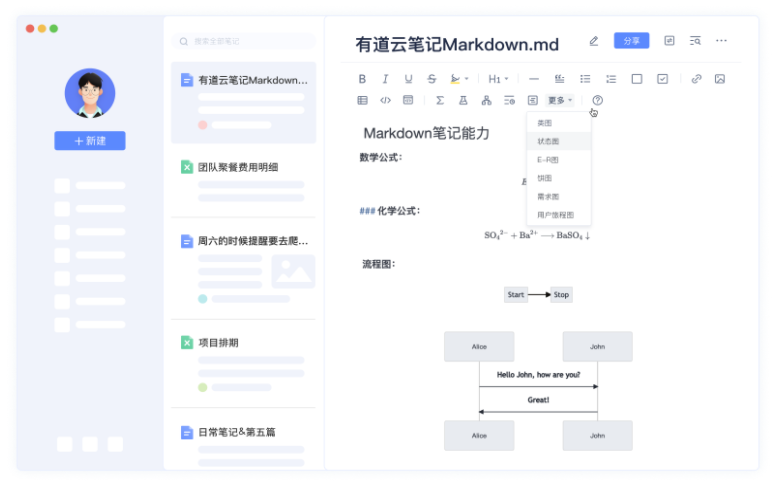
Task: Click the Markdown笔记能力 heading
Action: click(426, 133)
